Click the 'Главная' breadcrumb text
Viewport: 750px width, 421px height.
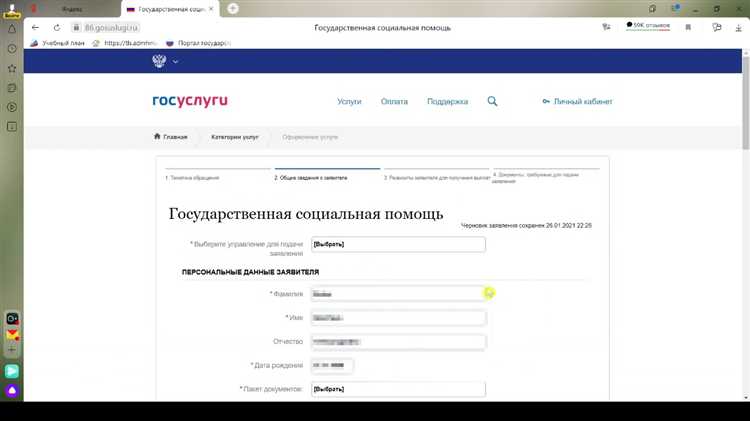pyautogui.click(x=175, y=137)
